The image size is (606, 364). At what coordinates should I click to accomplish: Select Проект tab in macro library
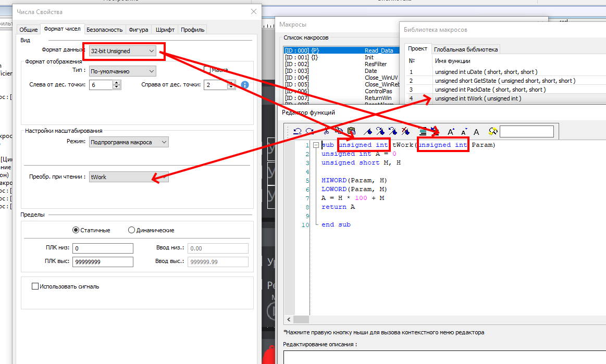pos(417,48)
